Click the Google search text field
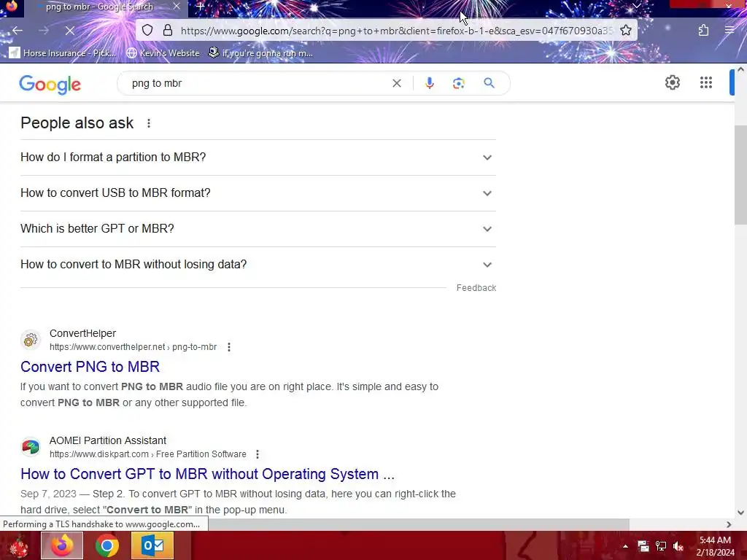 click(258, 83)
